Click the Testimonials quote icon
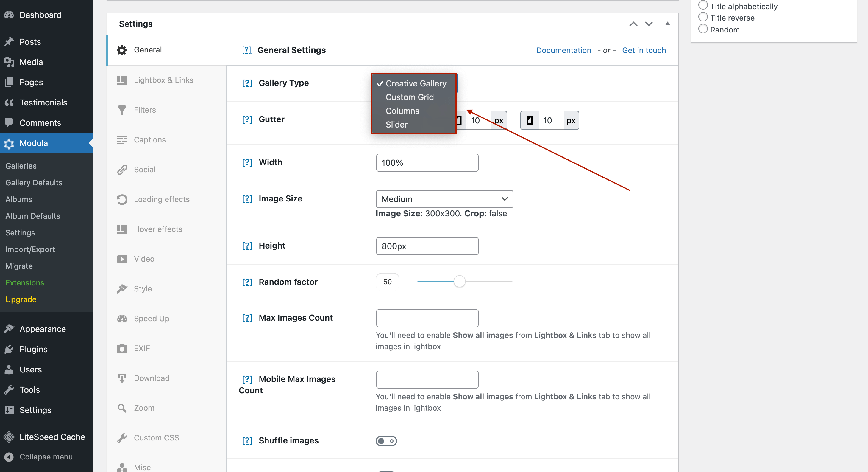 9,103
